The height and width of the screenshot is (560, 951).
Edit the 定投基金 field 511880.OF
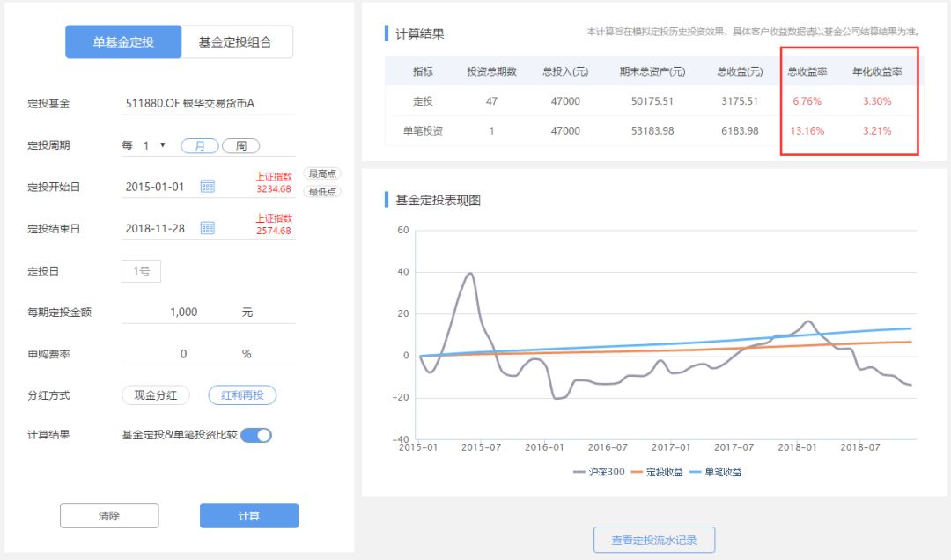(x=209, y=104)
